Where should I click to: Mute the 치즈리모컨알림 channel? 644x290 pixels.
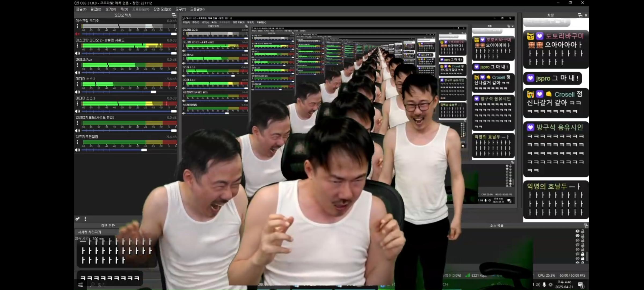tap(78, 150)
